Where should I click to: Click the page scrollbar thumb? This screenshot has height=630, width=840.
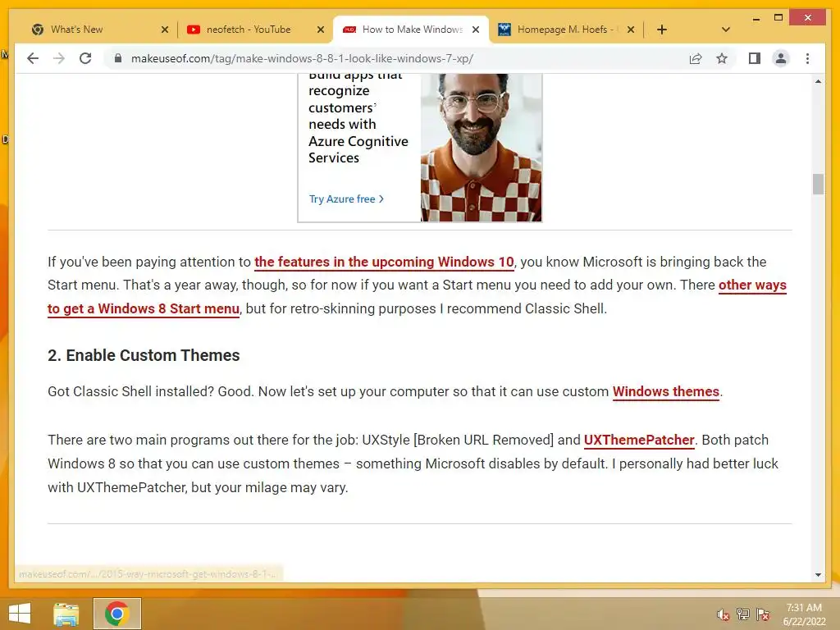click(818, 184)
